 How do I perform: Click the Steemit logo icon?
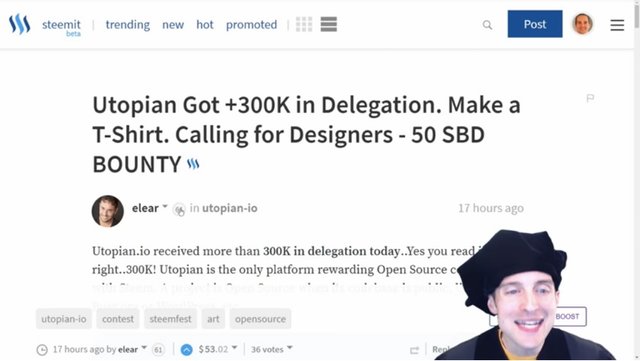click(20, 24)
